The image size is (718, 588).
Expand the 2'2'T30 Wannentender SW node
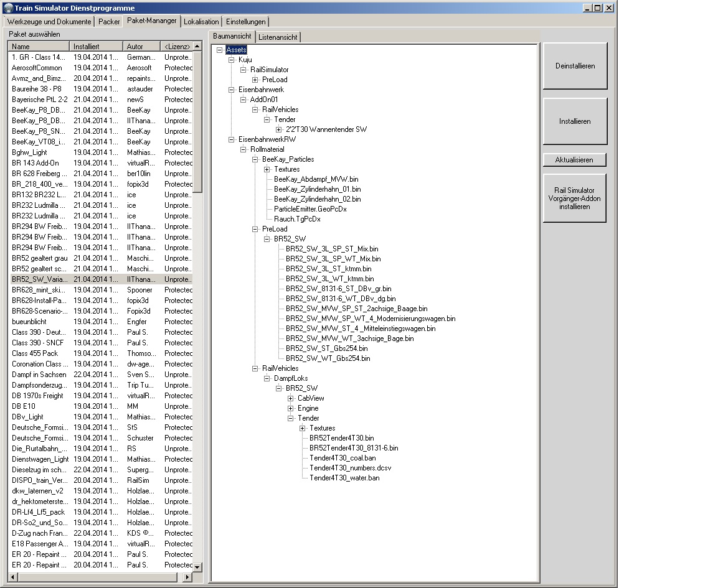[x=279, y=129]
